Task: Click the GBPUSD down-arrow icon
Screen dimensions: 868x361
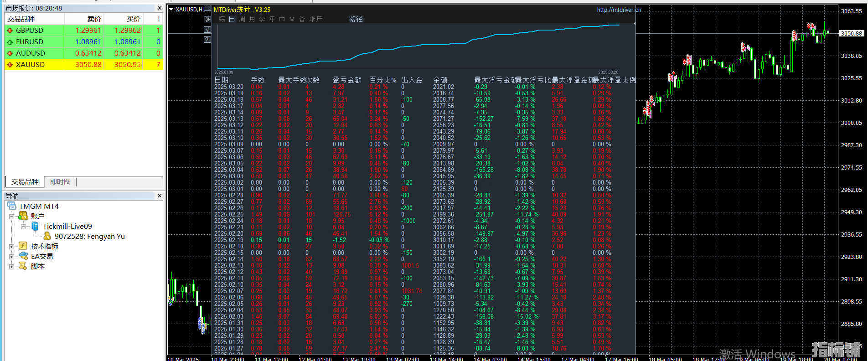Action: coord(10,31)
